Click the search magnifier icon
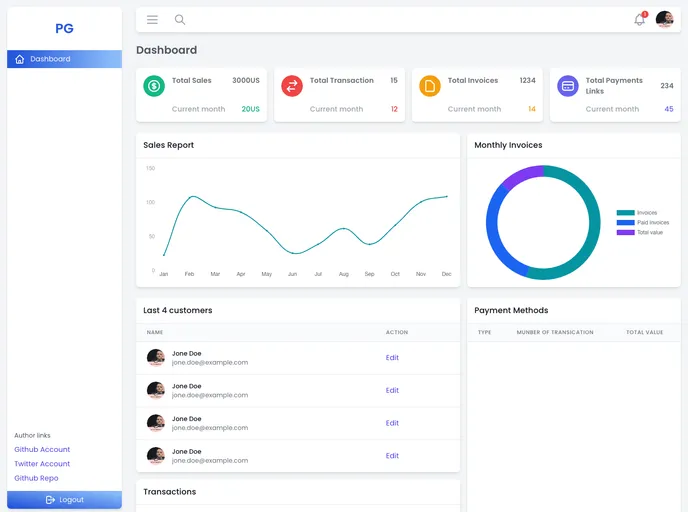 coord(180,19)
